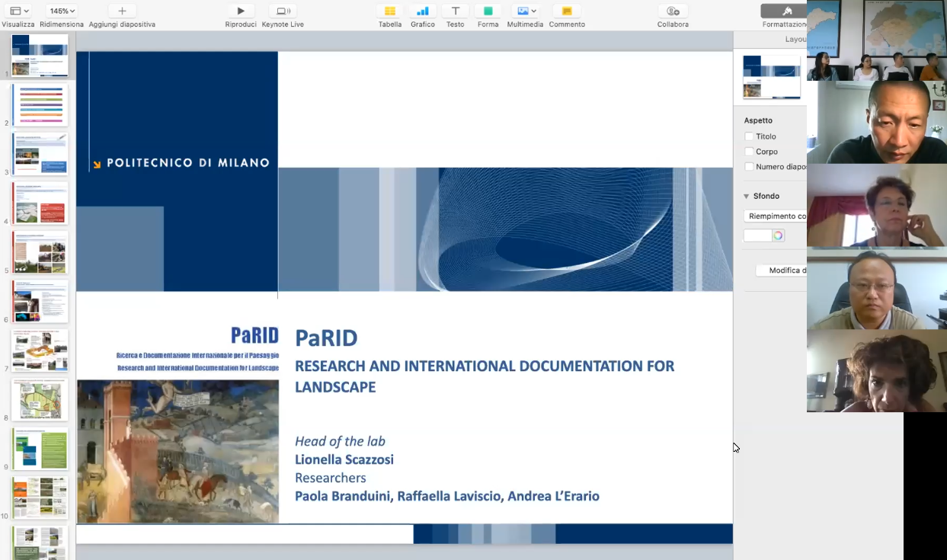Select slide 1 thumbnail in navigator

click(40, 55)
